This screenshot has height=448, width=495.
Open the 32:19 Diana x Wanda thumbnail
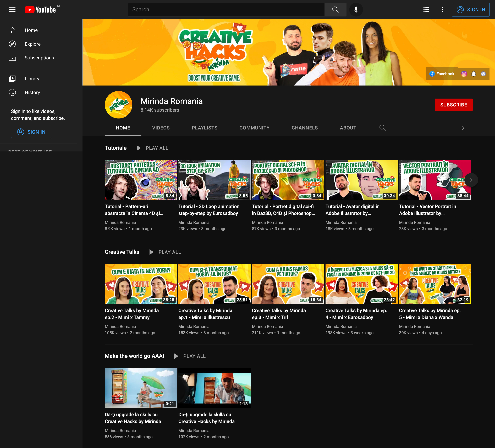coord(435,284)
